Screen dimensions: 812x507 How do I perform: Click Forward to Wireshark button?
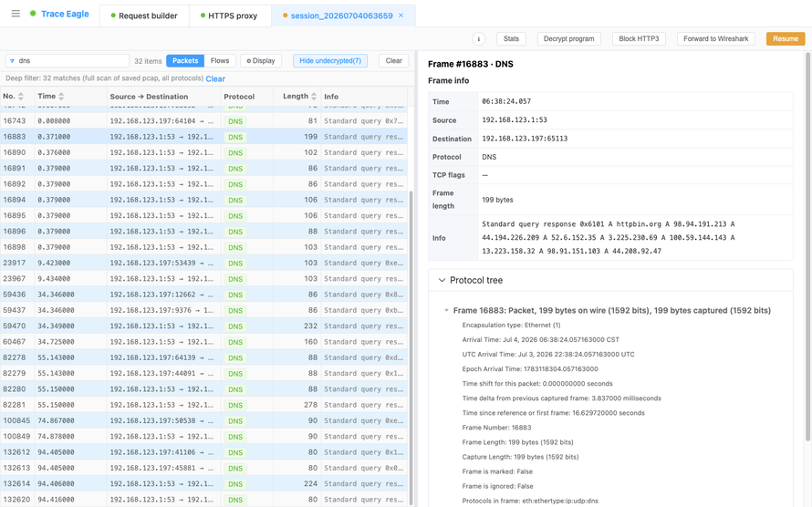715,39
